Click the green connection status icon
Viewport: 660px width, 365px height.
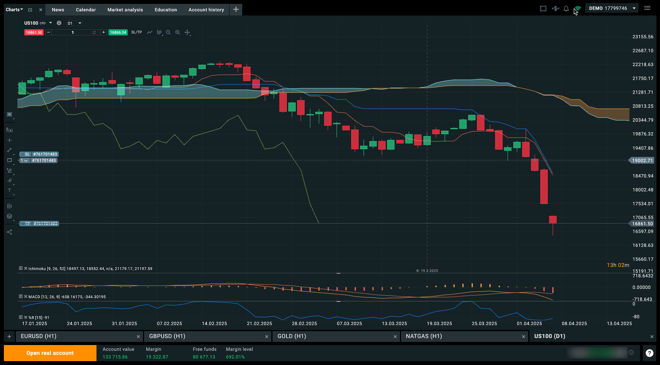click(578, 8)
